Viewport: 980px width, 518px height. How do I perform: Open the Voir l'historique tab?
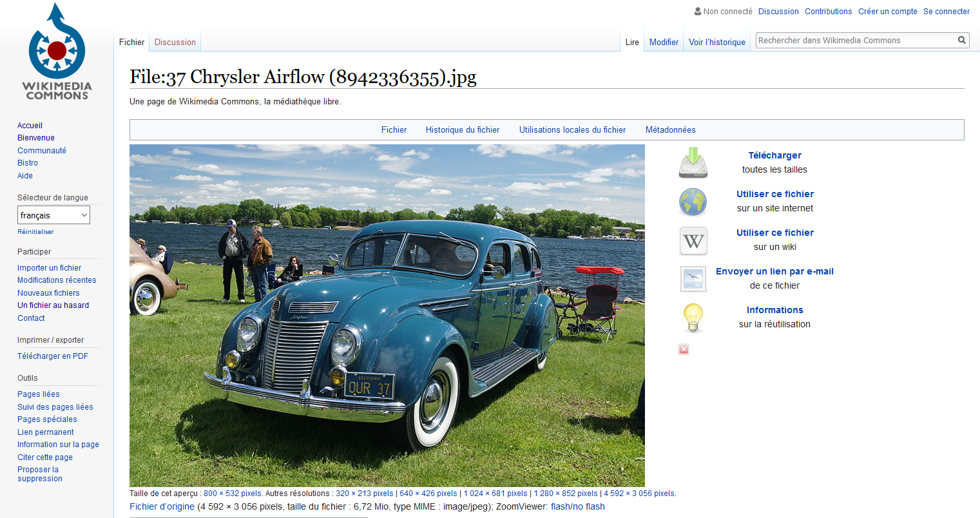(x=716, y=43)
